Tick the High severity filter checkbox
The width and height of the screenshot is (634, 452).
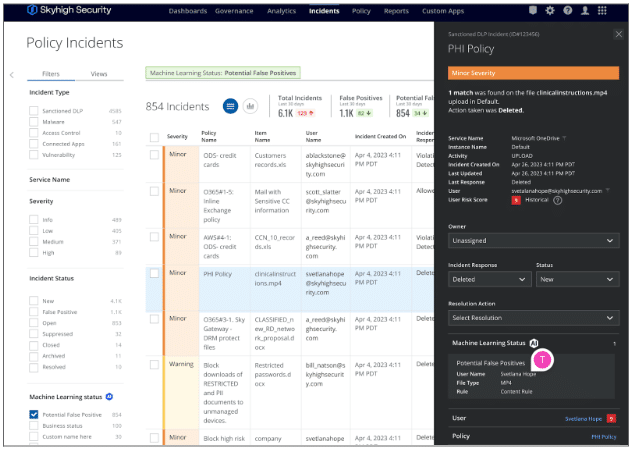pos(34,252)
